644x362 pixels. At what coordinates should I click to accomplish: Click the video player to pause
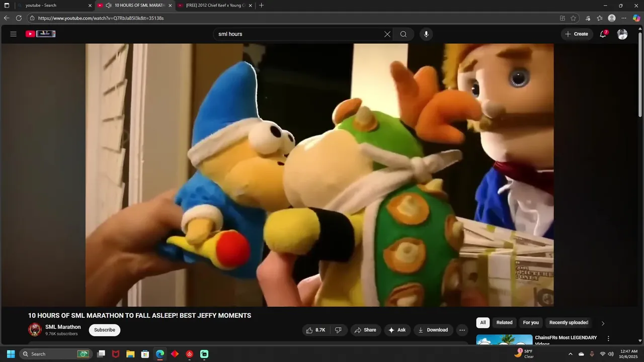319,175
